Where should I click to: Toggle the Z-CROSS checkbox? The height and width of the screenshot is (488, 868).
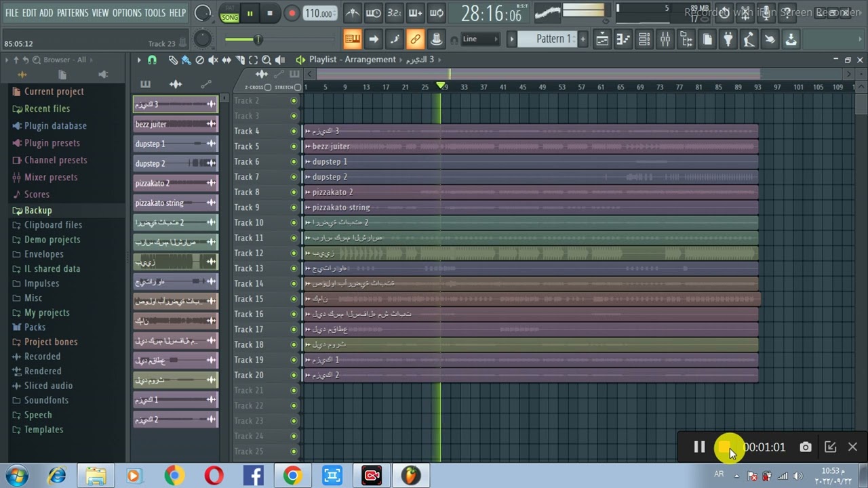click(268, 87)
